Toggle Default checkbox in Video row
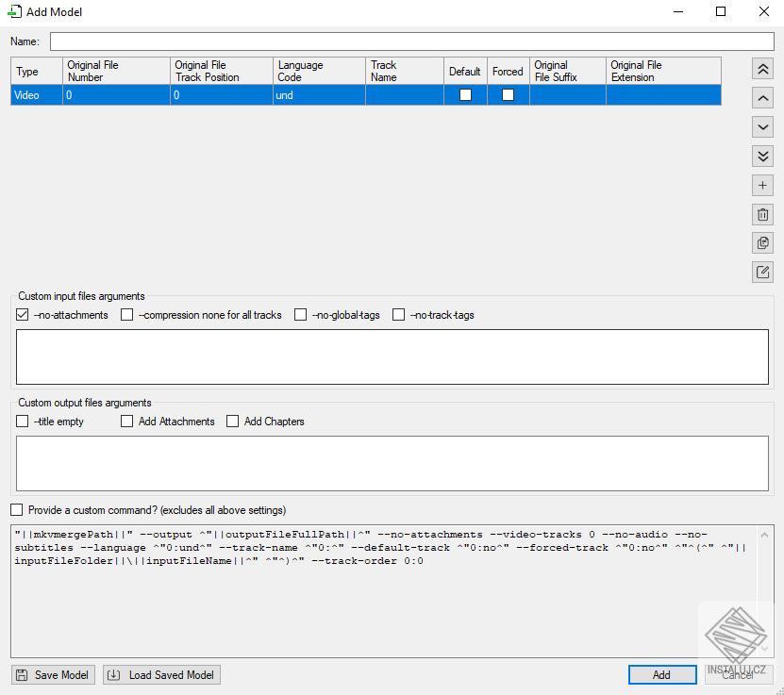This screenshot has width=784, height=695. click(465, 95)
